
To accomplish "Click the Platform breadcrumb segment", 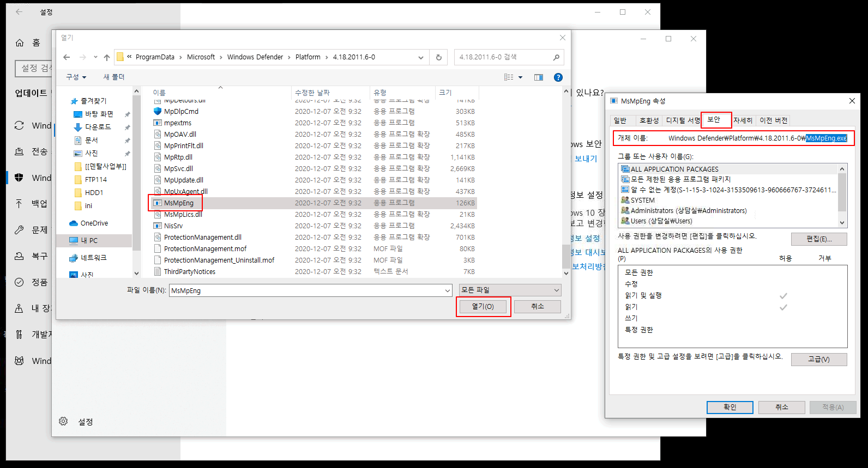I will [308, 57].
